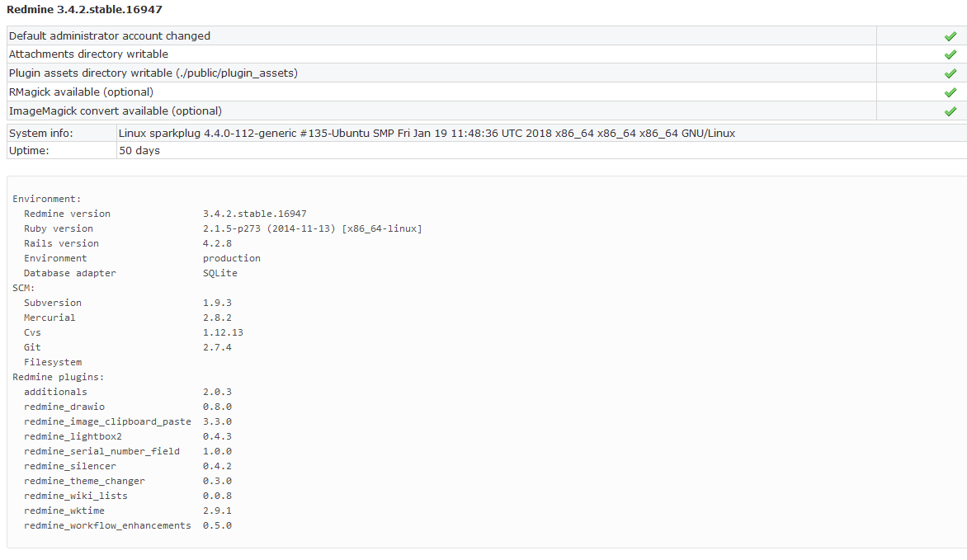The height and width of the screenshot is (560, 967).
Task: Click the additionals plugin name
Action: [55, 392]
